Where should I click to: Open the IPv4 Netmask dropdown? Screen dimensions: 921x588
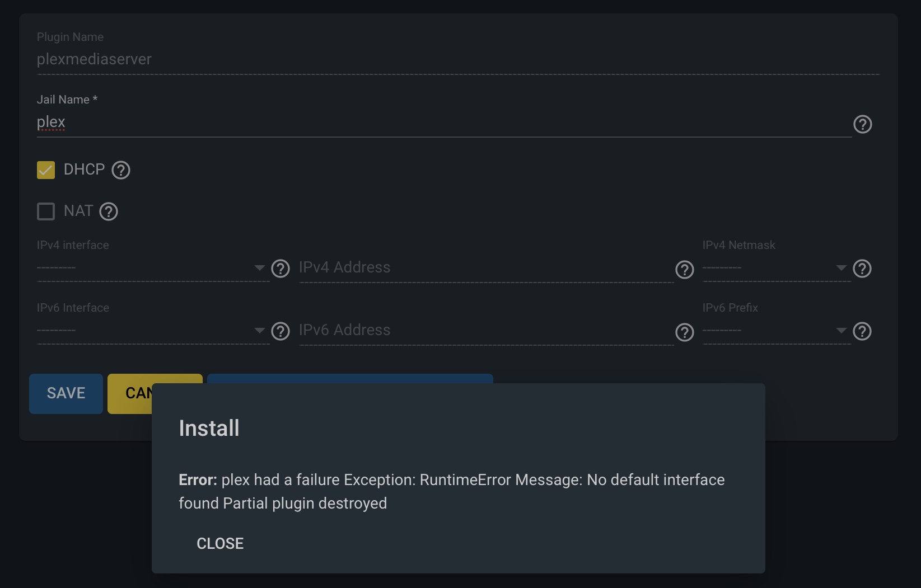(x=777, y=268)
